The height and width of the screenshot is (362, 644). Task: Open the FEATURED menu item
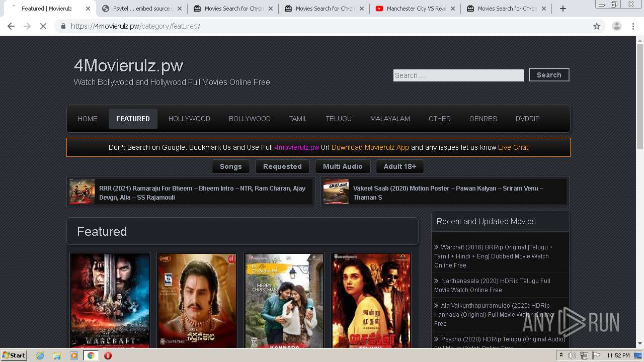click(133, 119)
